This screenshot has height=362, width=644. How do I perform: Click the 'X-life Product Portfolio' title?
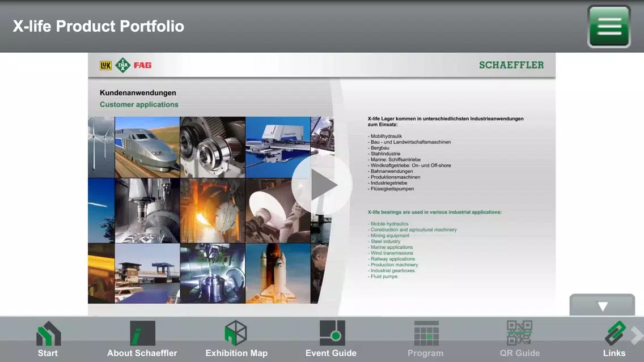click(99, 26)
